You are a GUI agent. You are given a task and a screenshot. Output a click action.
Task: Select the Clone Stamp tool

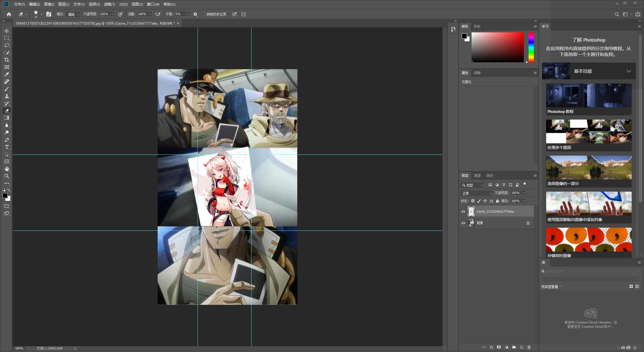tap(7, 96)
